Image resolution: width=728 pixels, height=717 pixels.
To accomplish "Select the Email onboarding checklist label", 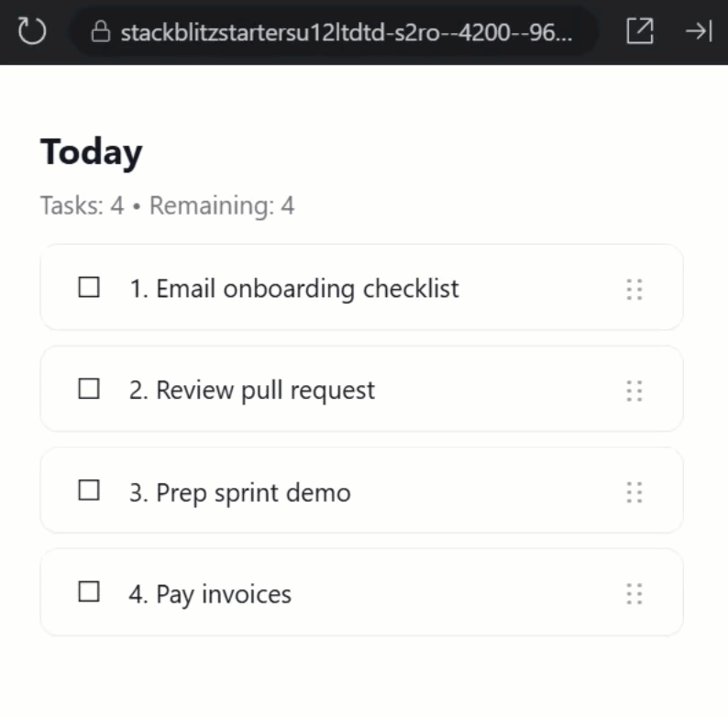I will (x=293, y=289).
